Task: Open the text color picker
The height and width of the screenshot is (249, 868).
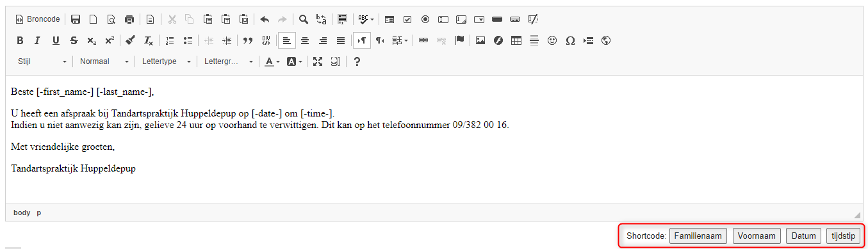Action: tap(272, 61)
